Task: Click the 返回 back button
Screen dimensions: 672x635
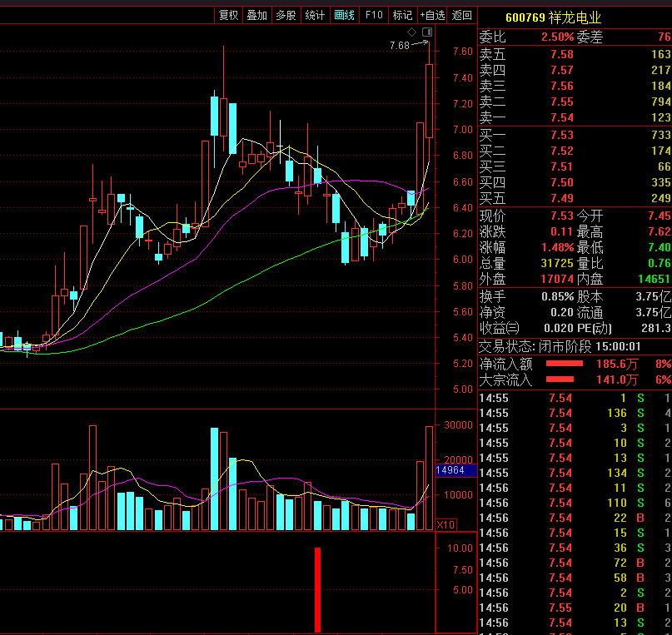Action: pyautogui.click(x=461, y=16)
